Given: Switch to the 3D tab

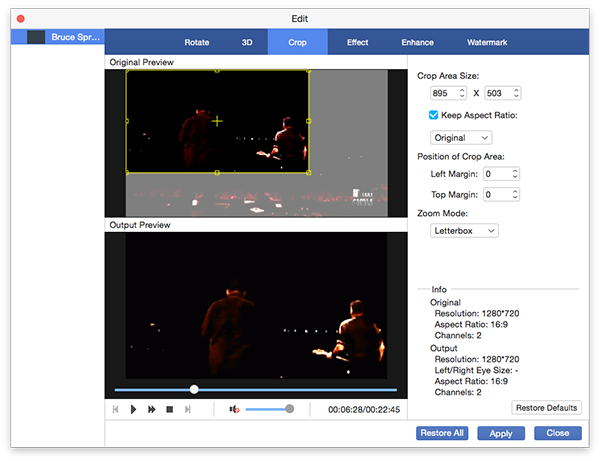Looking at the screenshot, I should coord(247,42).
